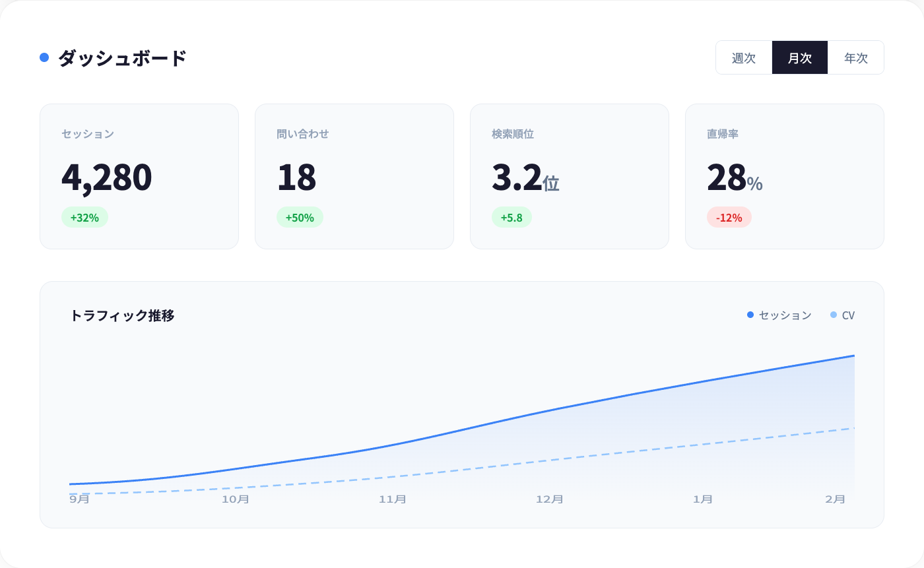924x568 pixels.
Task: Click the トラフィック推移 chart heading
Action: (x=122, y=315)
